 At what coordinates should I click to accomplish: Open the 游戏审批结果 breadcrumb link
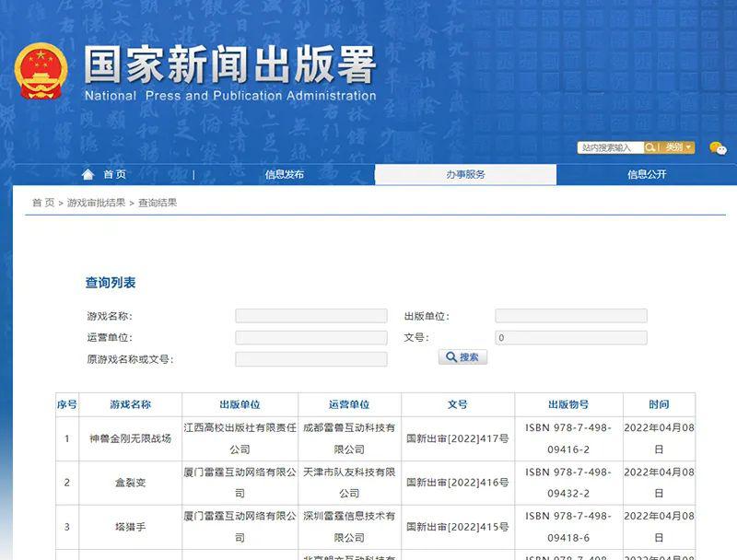pyautogui.click(x=97, y=203)
